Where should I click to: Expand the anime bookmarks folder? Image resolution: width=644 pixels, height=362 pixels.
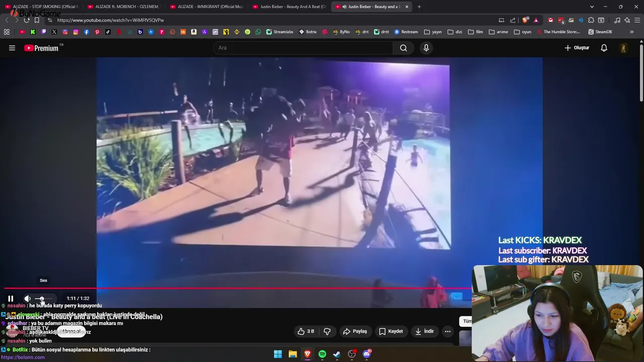[x=499, y=32]
